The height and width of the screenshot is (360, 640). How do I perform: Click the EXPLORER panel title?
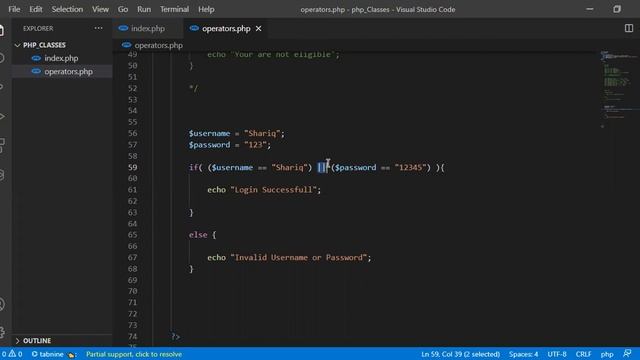pyautogui.click(x=38, y=29)
